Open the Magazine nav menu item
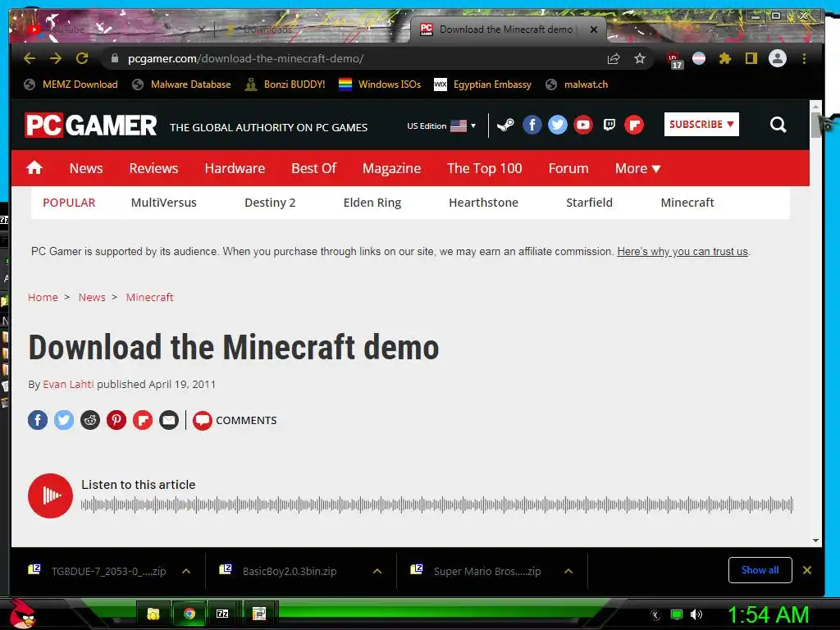Image resolution: width=840 pixels, height=630 pixels. click(391, 168)
